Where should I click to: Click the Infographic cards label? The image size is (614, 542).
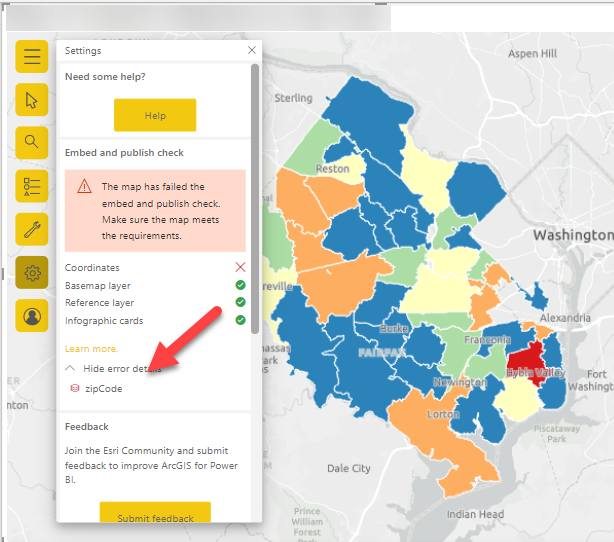click(104, 321)
